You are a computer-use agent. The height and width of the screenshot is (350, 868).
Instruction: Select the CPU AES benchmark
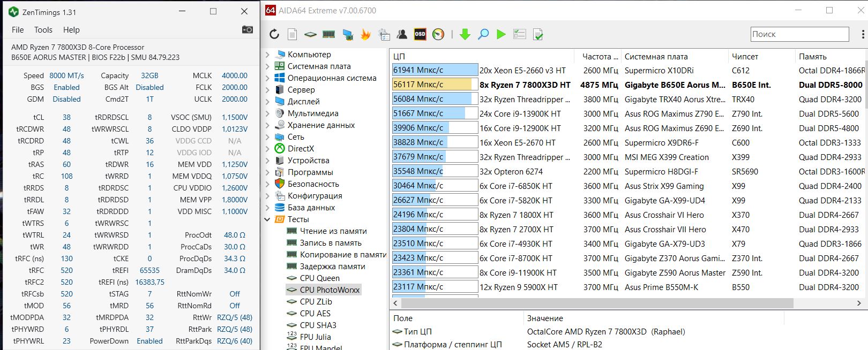tap(315, 314)
